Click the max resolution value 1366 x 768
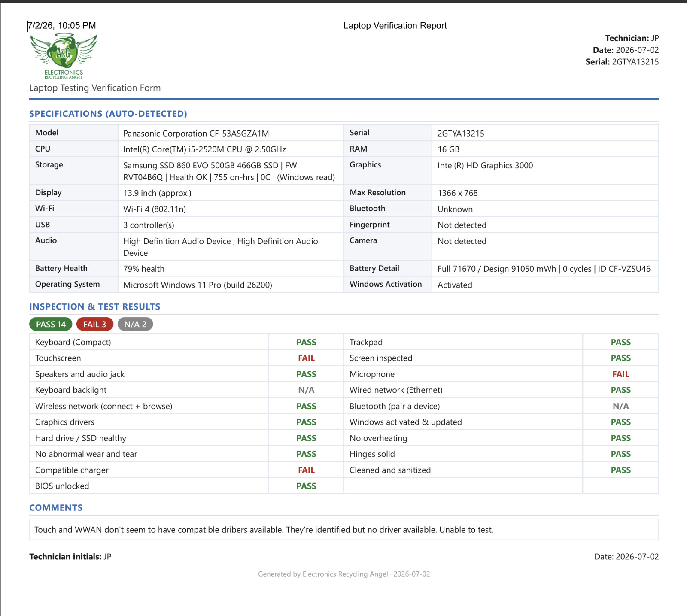Screen dimensions: 687x616 [458, 193]
